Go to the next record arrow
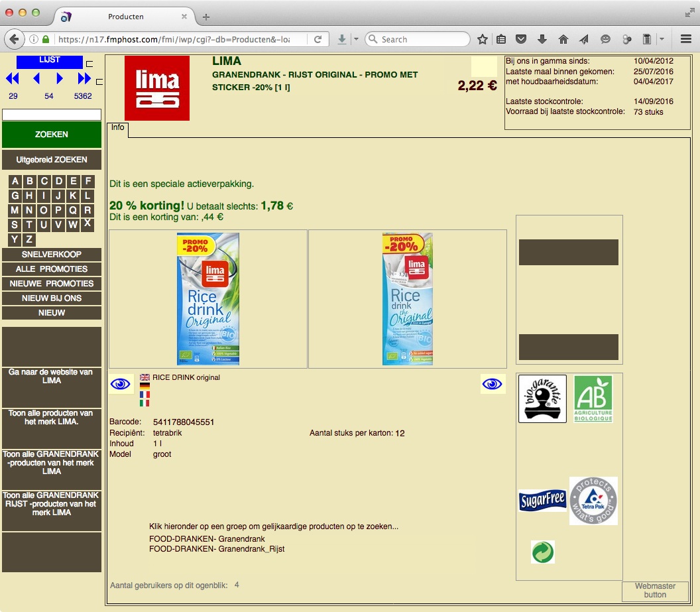 pyautogui.click(x=60, y=79)
